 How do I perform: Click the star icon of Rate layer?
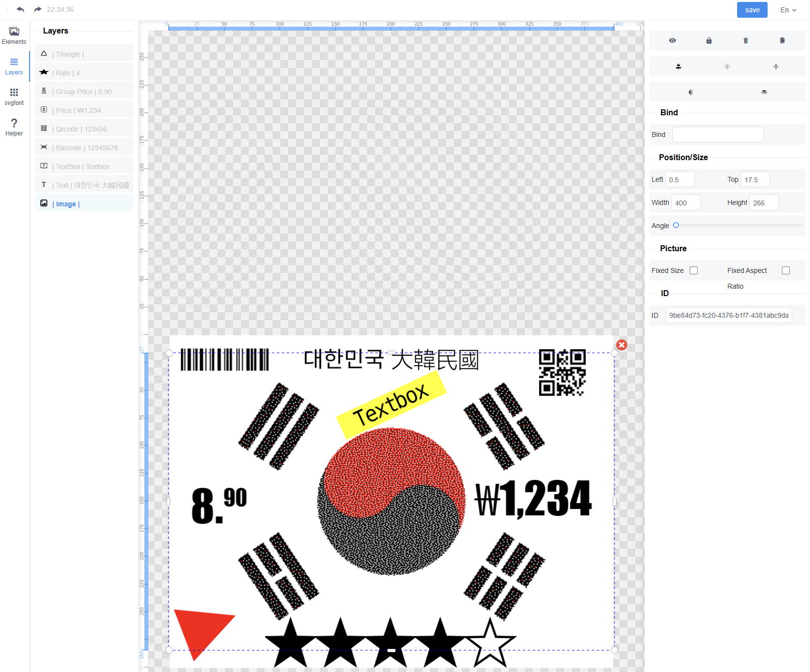[44, 72]
